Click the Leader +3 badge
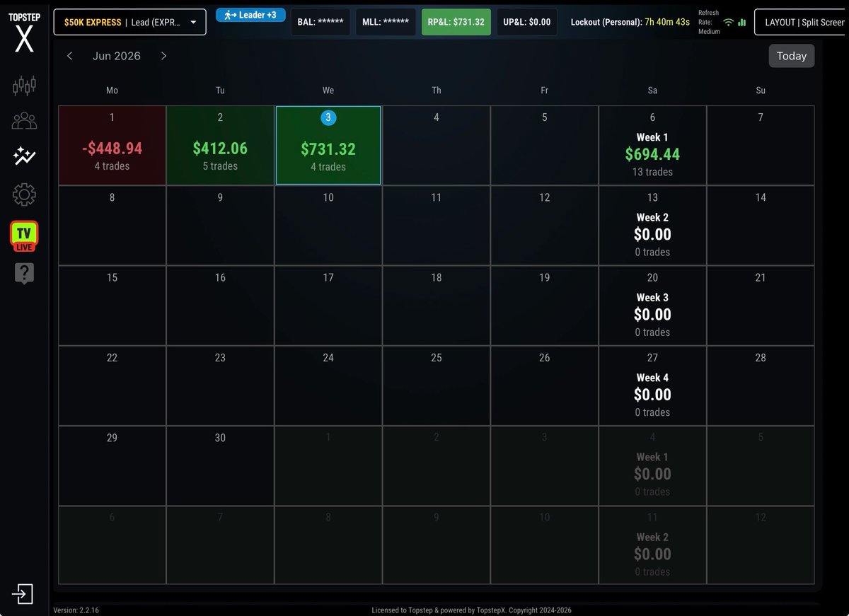The image size is (849, 616). pos(250,15)
